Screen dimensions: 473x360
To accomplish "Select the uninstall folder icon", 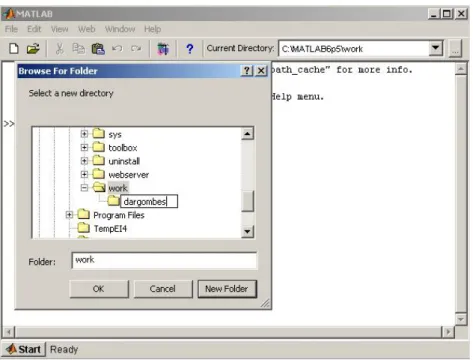I will [x=99, y=161].
